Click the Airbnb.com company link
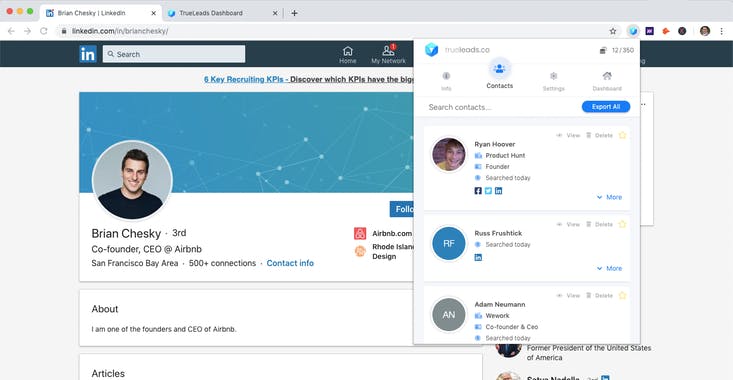 click(x=392, y=233)
